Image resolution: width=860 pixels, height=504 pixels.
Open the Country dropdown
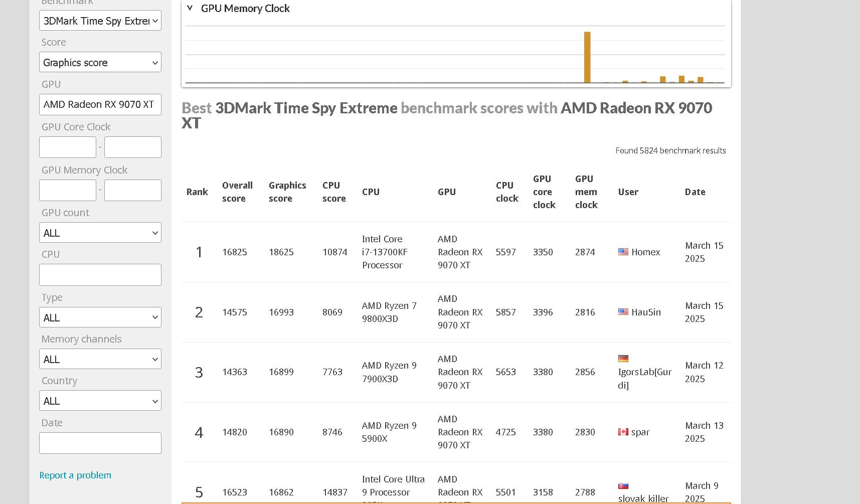coord(100,401)
